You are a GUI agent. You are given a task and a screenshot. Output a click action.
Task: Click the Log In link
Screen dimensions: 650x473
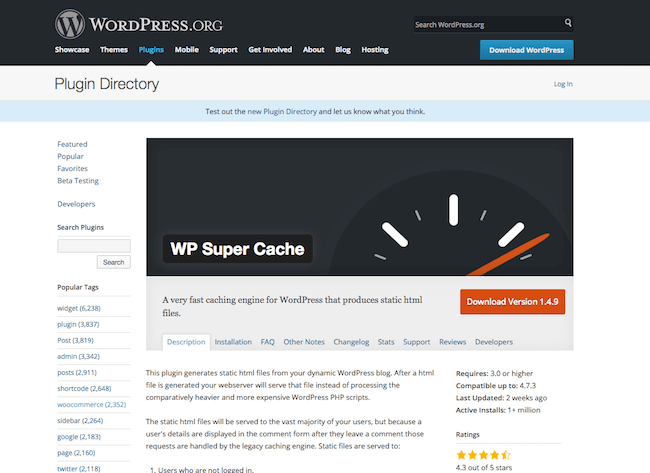tap(563, 84)
